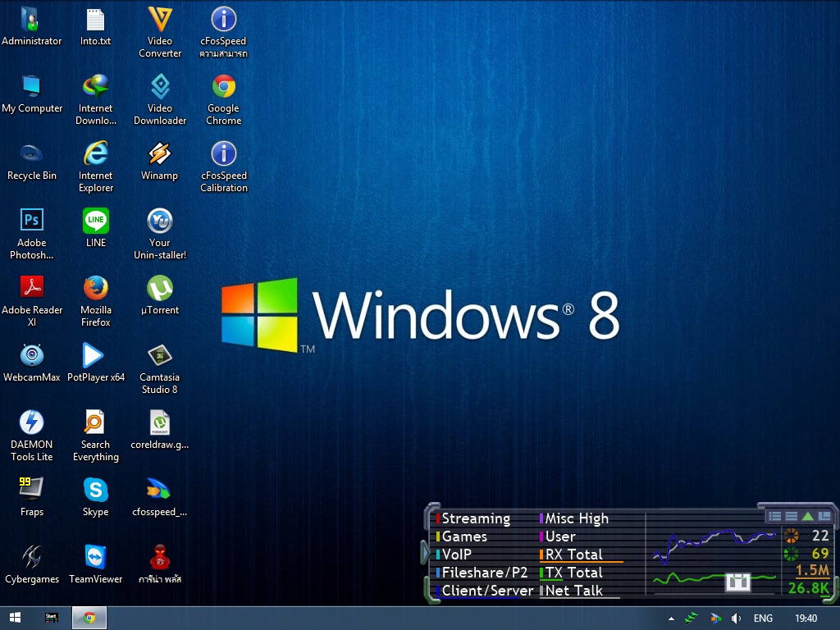
Task: Click the cFosSpeed widget list-view icon
Action: 774,517
